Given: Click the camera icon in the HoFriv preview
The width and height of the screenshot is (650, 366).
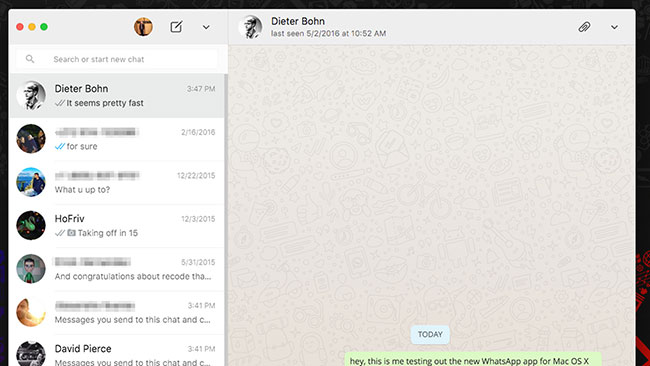Looking at the screenshot, I should pyautogui.click(x=71, y=233).
